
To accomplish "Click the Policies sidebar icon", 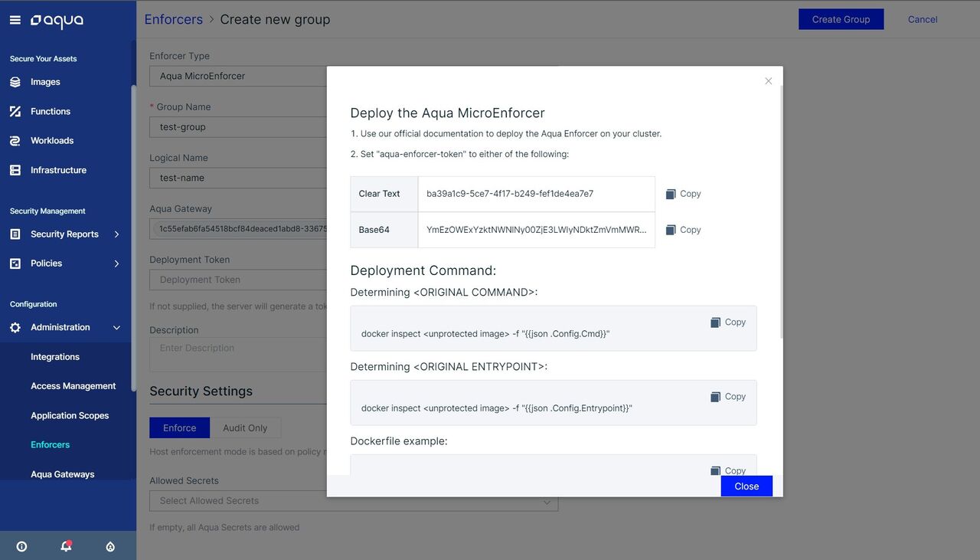I will pyautogui.click(x=15, y=264).
